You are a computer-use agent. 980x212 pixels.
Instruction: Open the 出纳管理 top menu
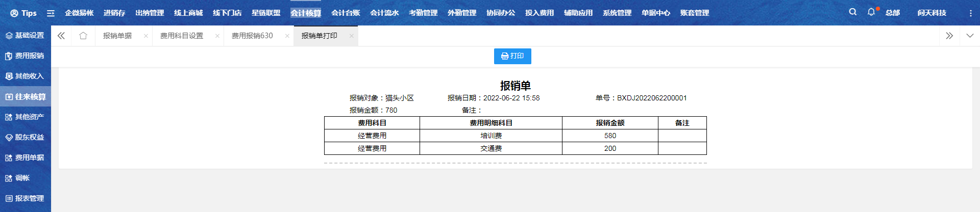[x=150, y=13]
